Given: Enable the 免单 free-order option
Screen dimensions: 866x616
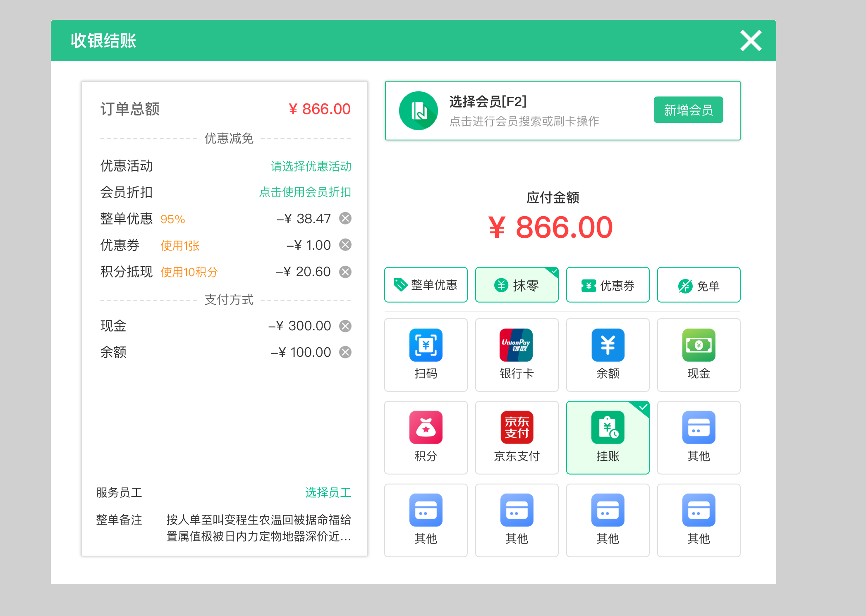Looking at the screenshot, I should 699,284.
